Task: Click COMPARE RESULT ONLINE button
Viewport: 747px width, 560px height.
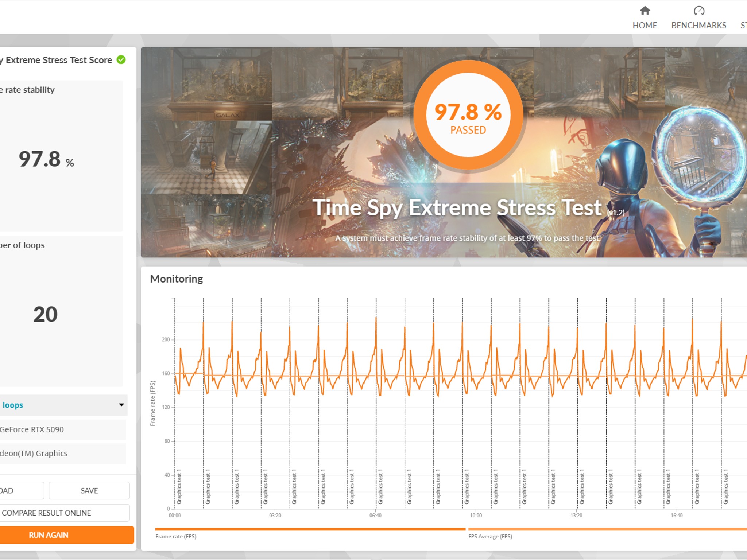Action: tap(65, 513)
